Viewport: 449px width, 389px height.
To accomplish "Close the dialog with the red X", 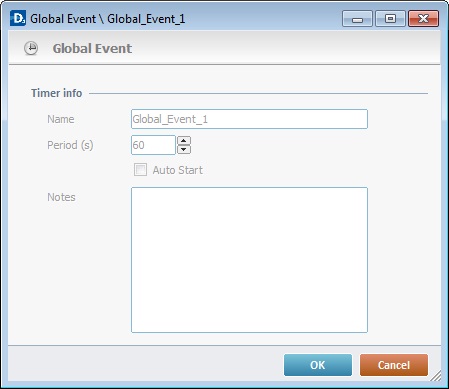I will point(423,19).
